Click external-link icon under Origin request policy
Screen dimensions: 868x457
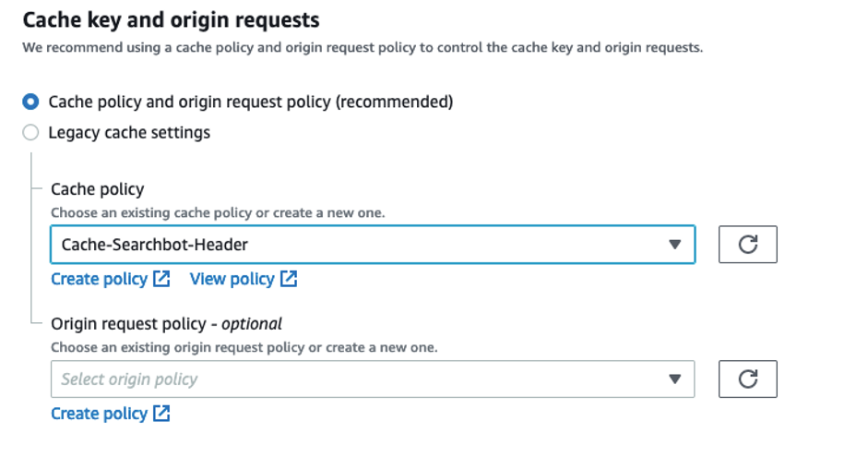pyautogui.click(x=161, y=414)
